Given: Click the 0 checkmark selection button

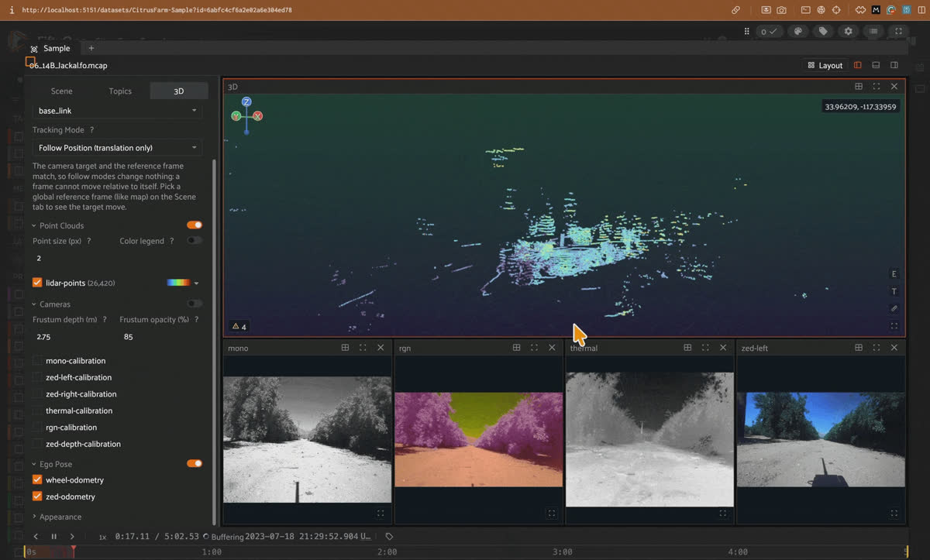Looking at the screenshot, I should click(770, 32).
